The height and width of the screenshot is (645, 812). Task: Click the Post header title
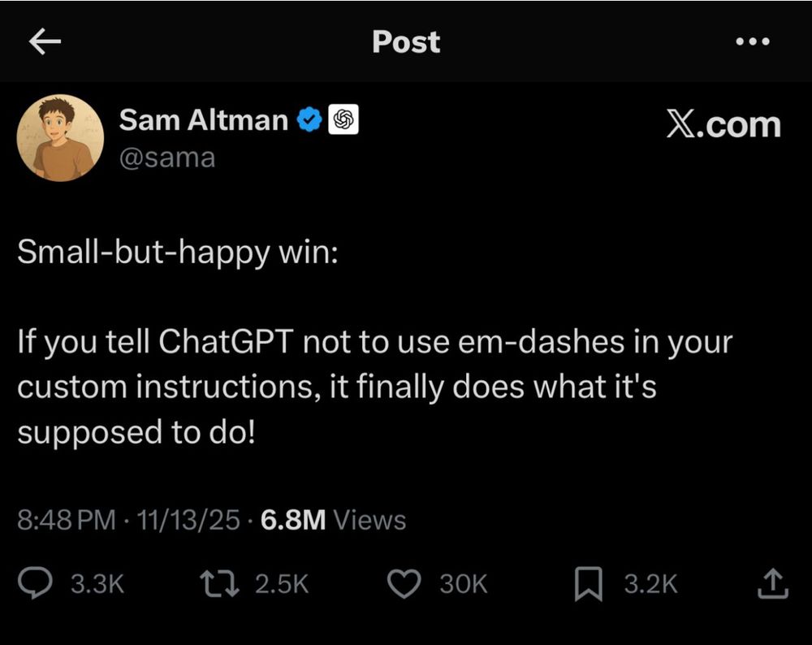tap(405, 42)
